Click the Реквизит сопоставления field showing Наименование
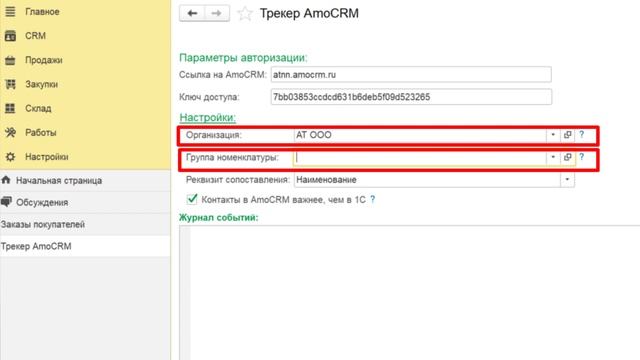The height and width of the screenshot is (360, 640). click(x=427, y=180)
